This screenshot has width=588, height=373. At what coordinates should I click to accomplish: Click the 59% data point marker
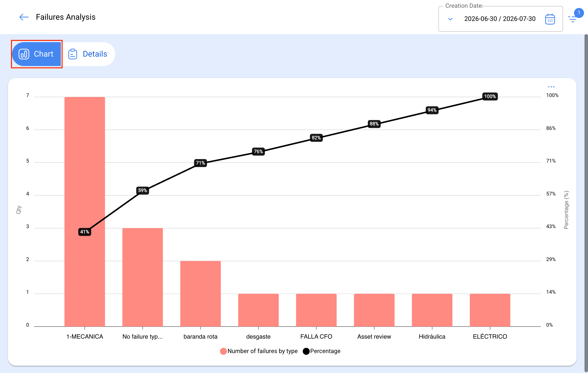(142, 190)
